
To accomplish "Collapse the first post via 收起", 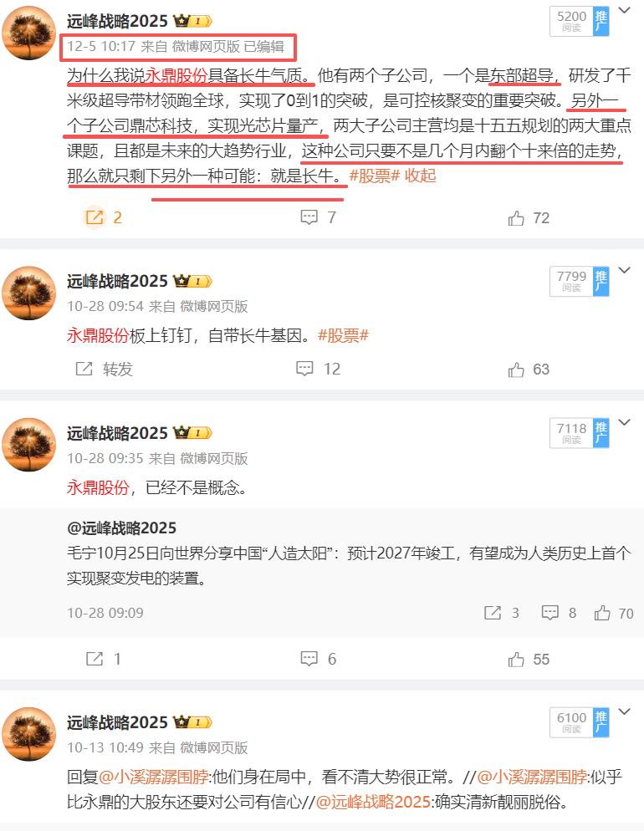I will click(x=421, y=176).
